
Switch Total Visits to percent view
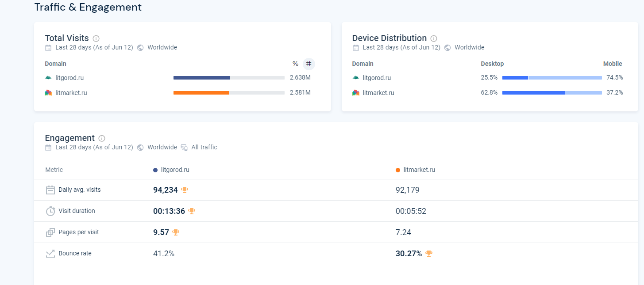point(295,64)
